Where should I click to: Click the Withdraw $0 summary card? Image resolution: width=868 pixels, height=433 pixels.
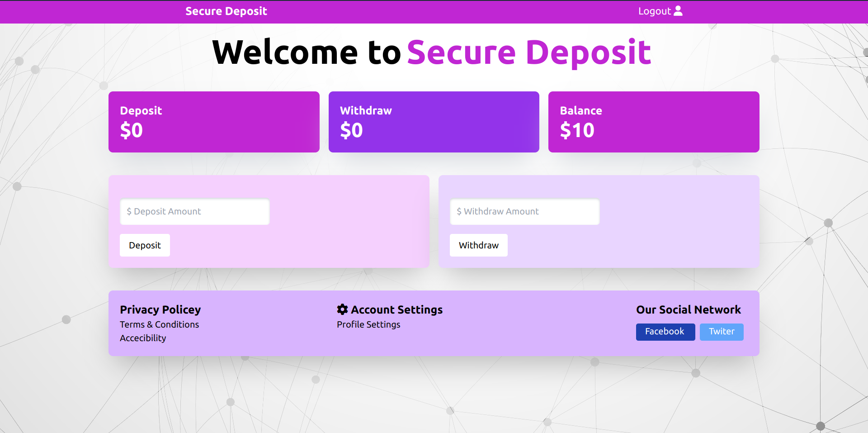[434, 122]
